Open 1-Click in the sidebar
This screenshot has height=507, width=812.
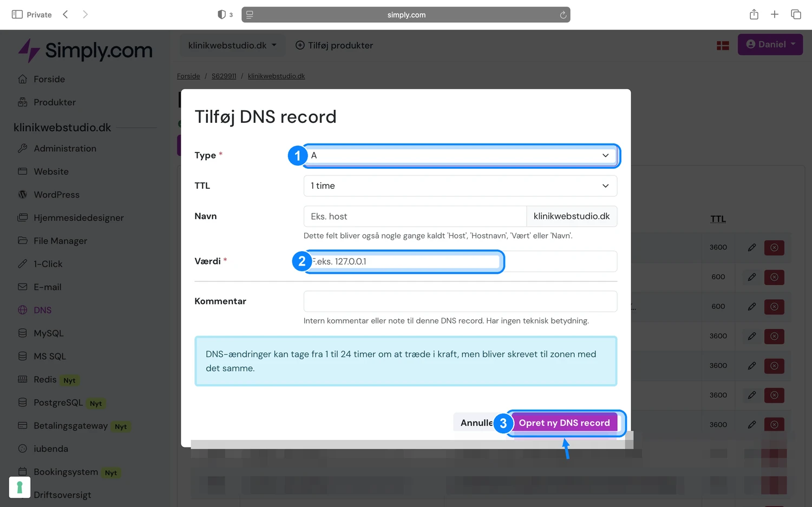pyautogui.click(x=48, y=264)
